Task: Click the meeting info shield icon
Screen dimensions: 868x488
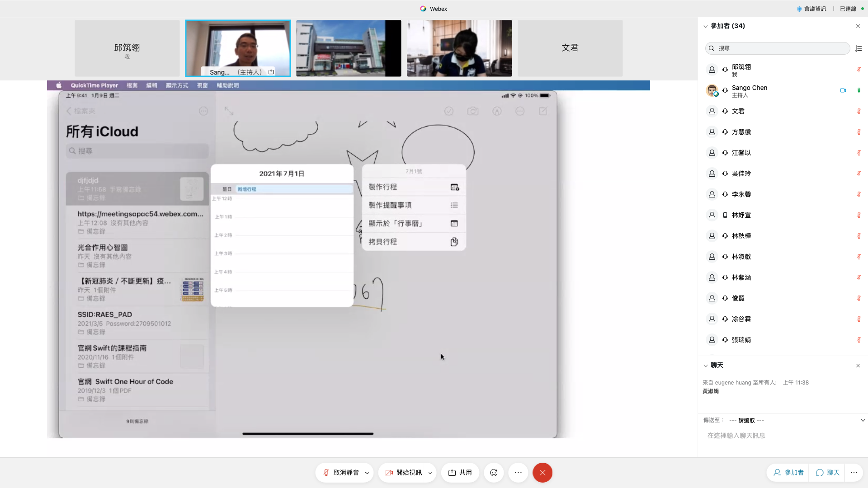Action: 799,9
